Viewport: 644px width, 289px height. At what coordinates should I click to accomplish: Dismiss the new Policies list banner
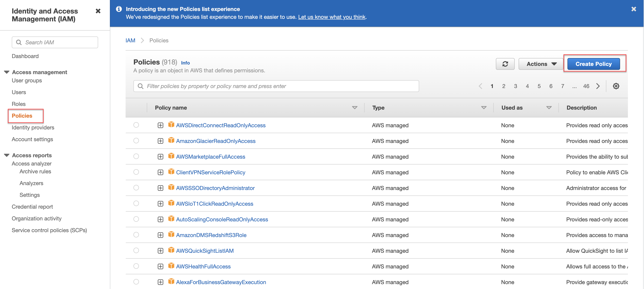[x=633, y=9]
